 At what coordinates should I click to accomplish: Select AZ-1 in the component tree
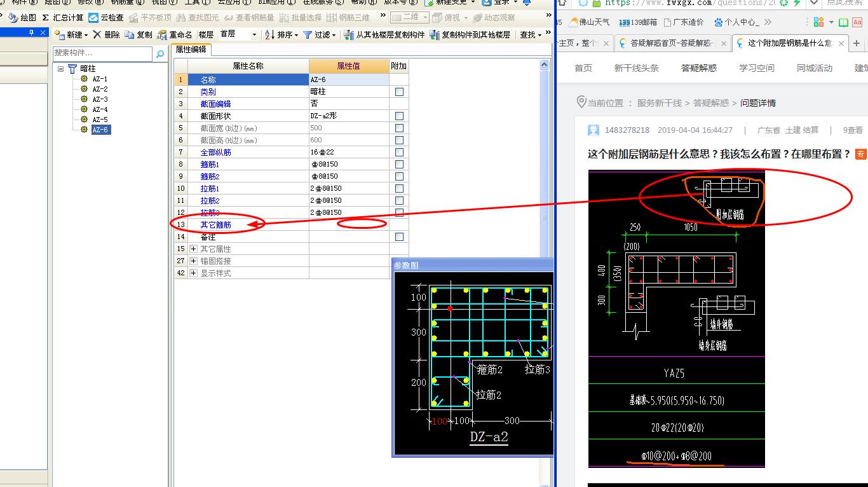click(100, 79)
